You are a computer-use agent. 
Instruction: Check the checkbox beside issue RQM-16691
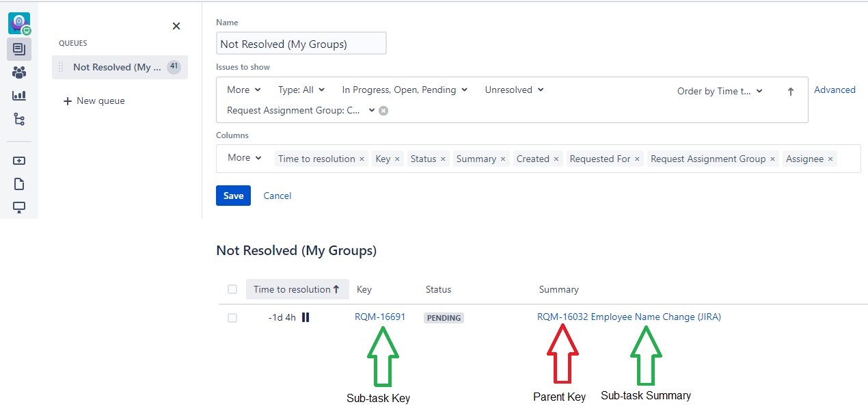(x=232, y=317)
